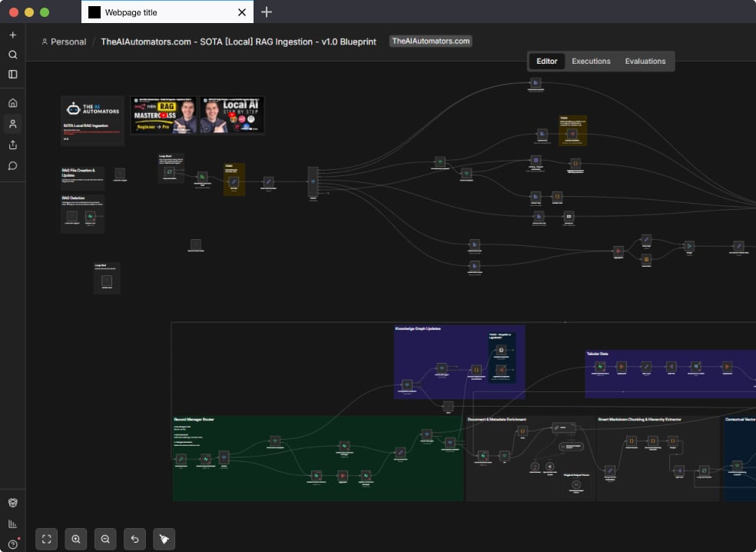The width and height of the screenshot is (756, 552).
Task: Switch to the Evaluations tab
Action: 645,62
